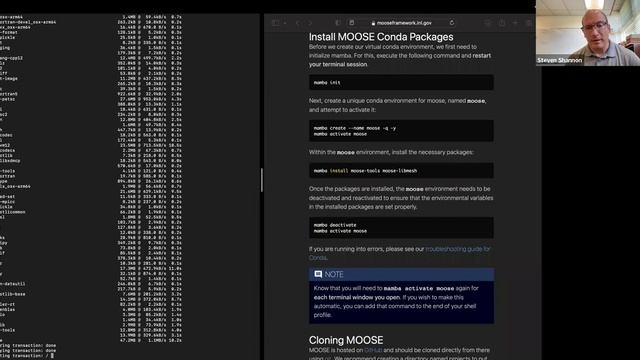Click the 'mamba deactivate' code line
The height and width of the screenshot is (360, 640).
point(335,225)
